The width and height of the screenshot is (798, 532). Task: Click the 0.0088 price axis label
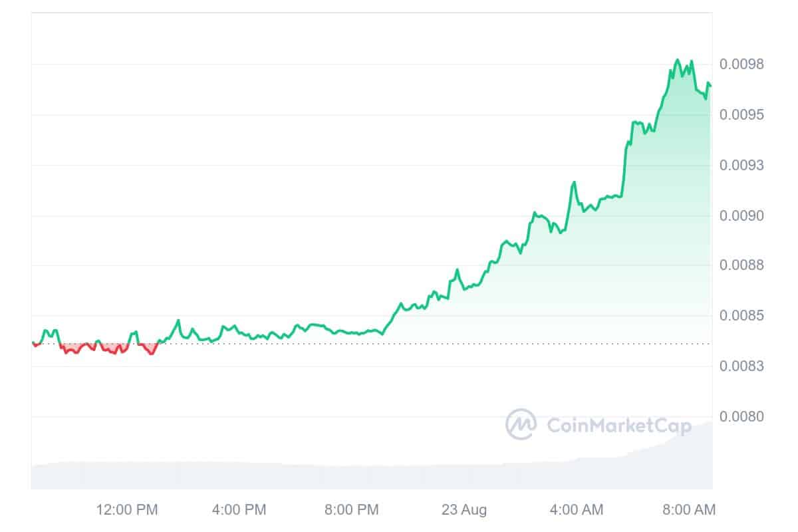[x=741, y=265]
